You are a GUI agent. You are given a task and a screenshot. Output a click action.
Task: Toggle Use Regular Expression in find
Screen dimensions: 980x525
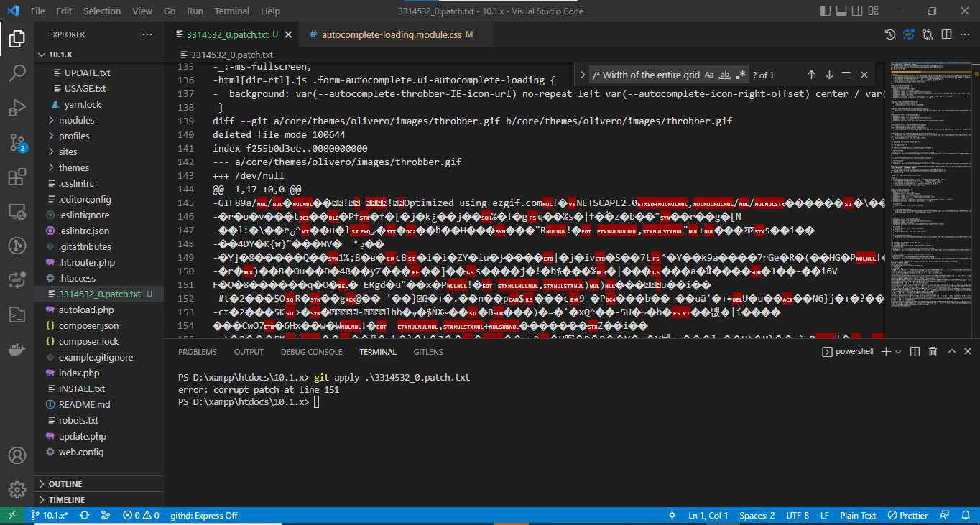(741, 75)
